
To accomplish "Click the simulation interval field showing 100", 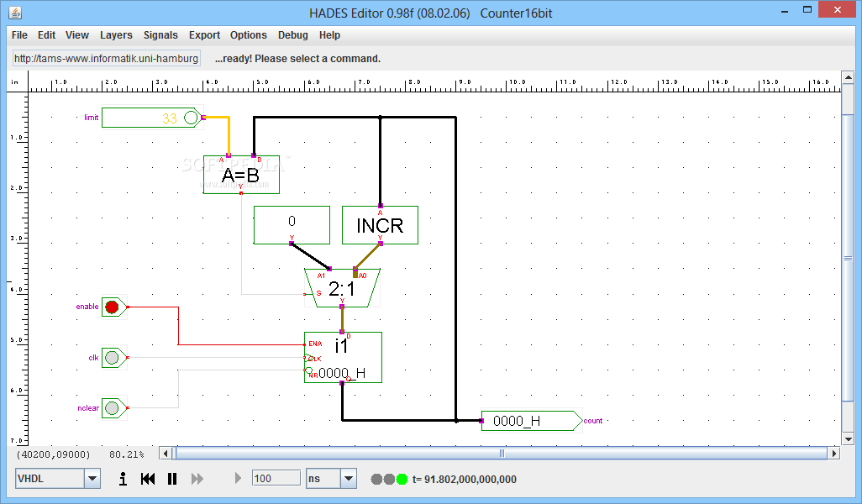I will (x=276, y=479).
